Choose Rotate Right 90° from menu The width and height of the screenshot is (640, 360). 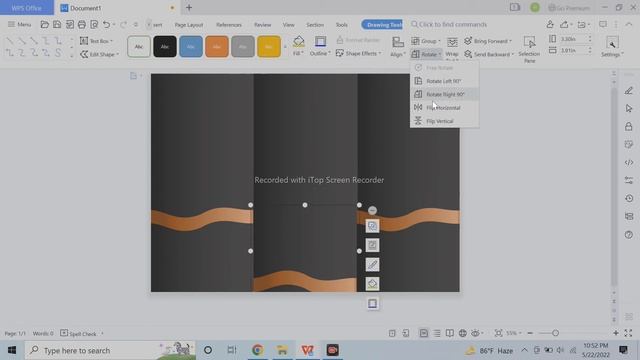click(444, 94)
